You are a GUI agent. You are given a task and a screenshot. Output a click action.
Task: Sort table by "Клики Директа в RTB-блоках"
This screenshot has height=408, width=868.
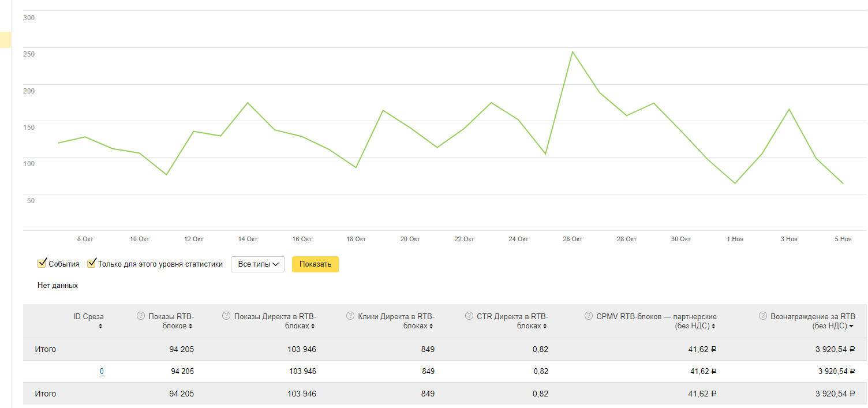(431, 326)
